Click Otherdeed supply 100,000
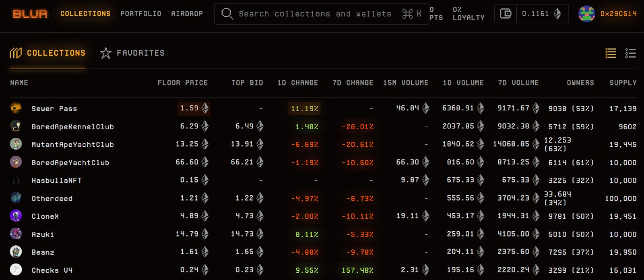Viewport: 644px width, 280px height. click(x=621, y=199)
